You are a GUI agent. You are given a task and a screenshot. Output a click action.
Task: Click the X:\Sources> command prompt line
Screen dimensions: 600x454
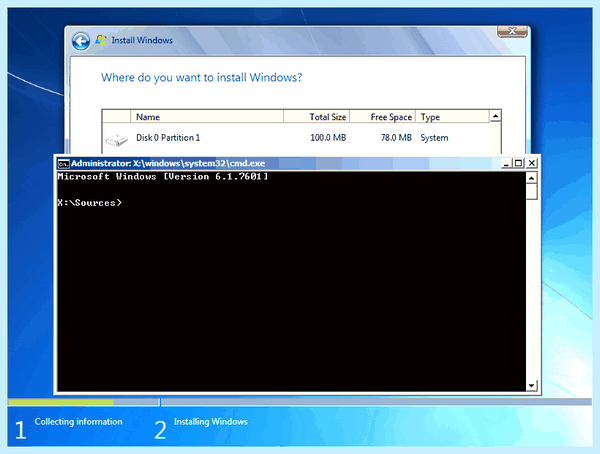(x=90, y=203)
